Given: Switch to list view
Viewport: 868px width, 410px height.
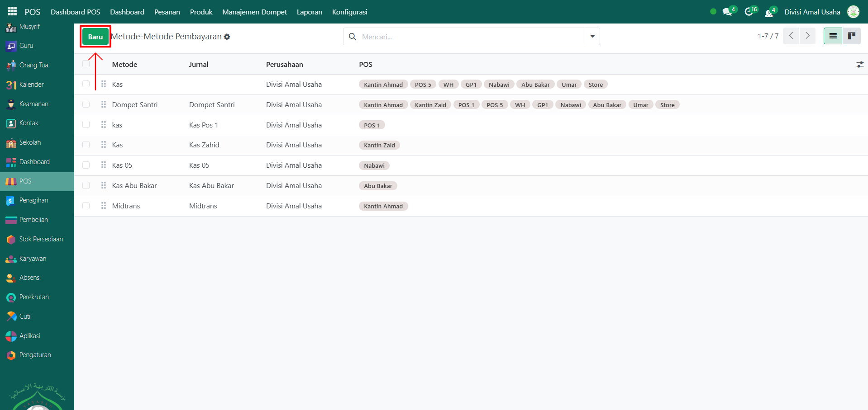Looking at the screenshot, I should (x=833, y=36).
